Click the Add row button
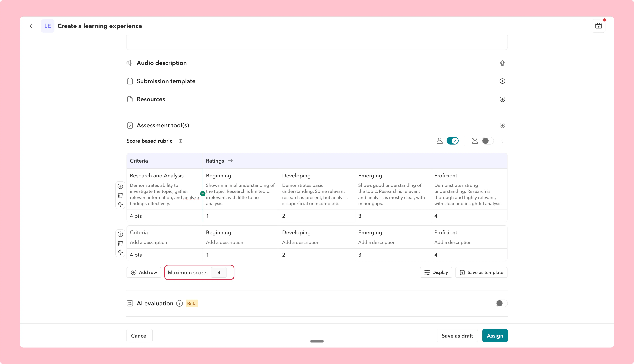Viewport: 634px width, 364px height. (144, 272)
